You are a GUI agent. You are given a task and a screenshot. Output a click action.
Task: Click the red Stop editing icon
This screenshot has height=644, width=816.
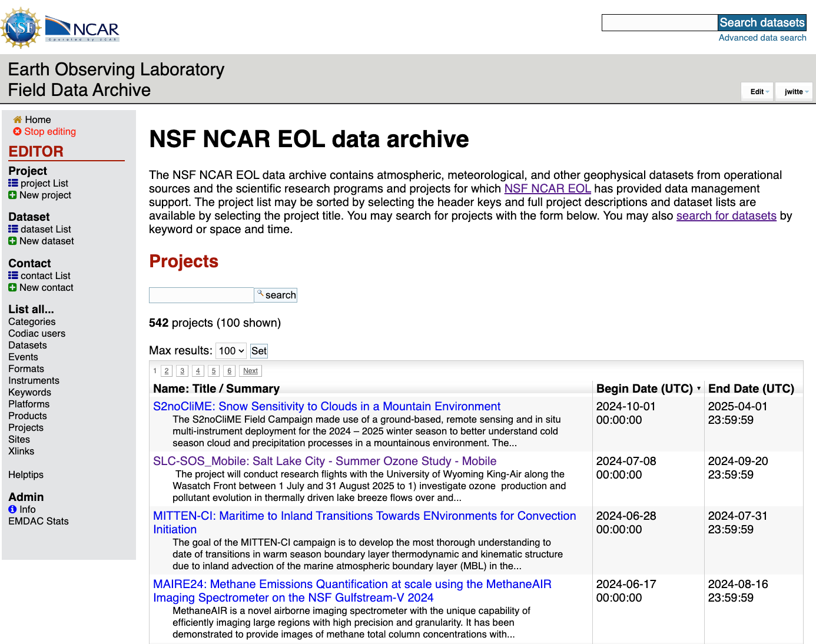click(x=17, y=132)
